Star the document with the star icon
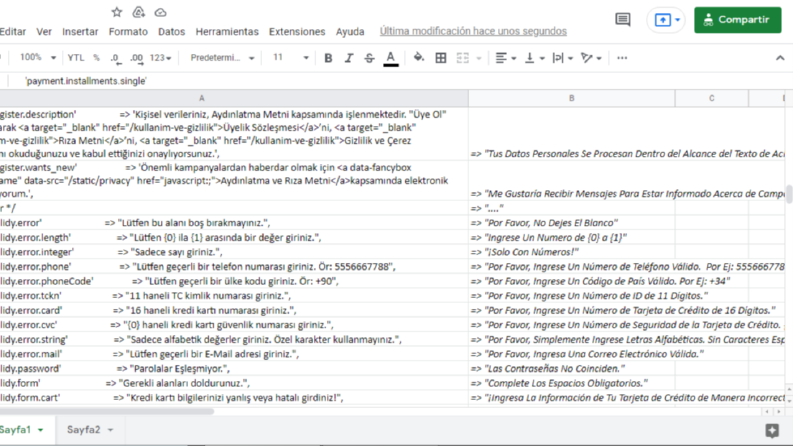The image size is (793, 446). pyautogui.click(x=117, y=12)
